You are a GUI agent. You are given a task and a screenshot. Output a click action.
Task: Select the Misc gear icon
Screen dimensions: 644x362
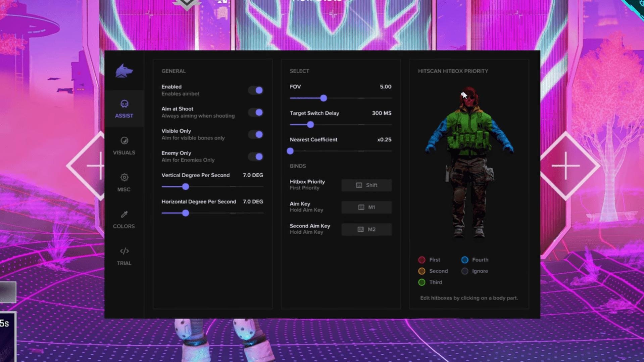coord(124,178)
